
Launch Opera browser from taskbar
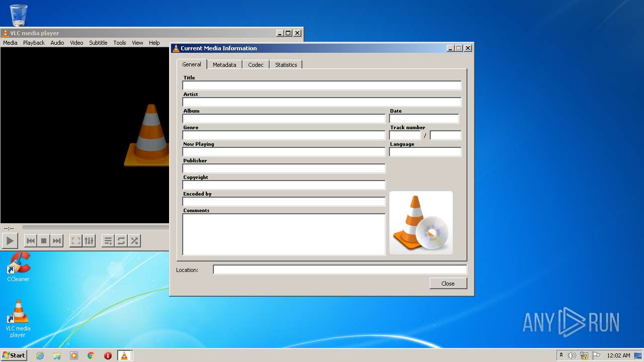point(108,355)
